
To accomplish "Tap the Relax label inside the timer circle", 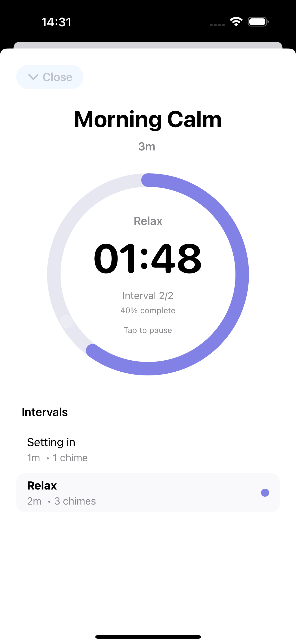I will (x=148, y=221).
